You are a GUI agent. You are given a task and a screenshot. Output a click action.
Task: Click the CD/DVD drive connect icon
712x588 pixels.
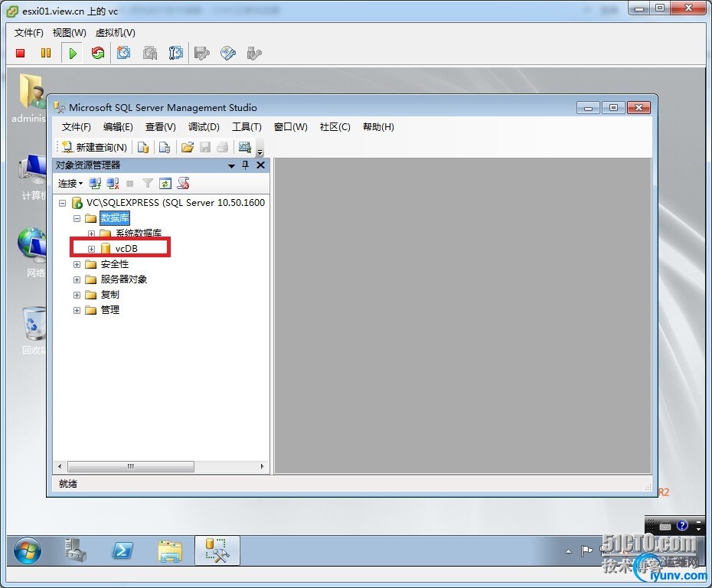click(228, 53)
